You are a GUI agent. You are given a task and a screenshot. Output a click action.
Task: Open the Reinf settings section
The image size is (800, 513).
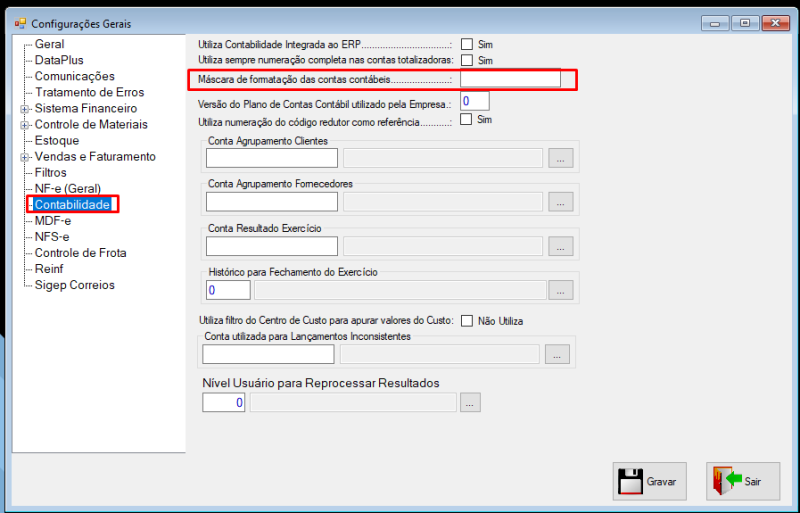49,269
